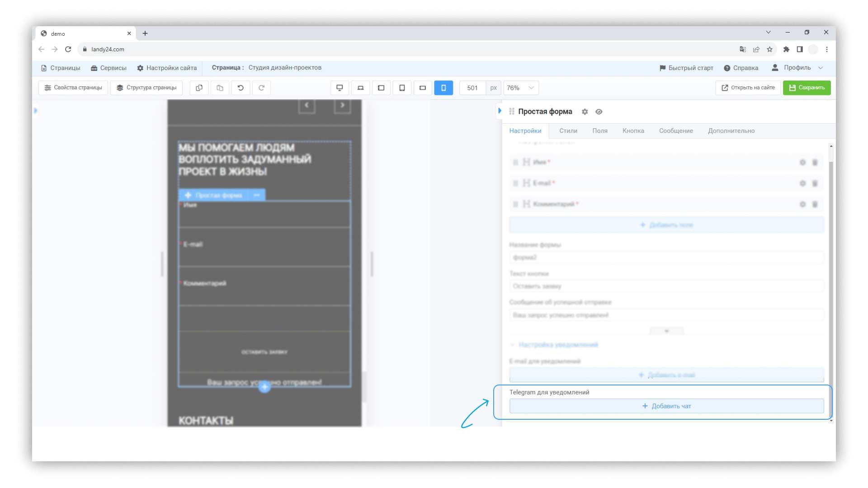Switch to the Дополнительно tab

coord(731,131)
